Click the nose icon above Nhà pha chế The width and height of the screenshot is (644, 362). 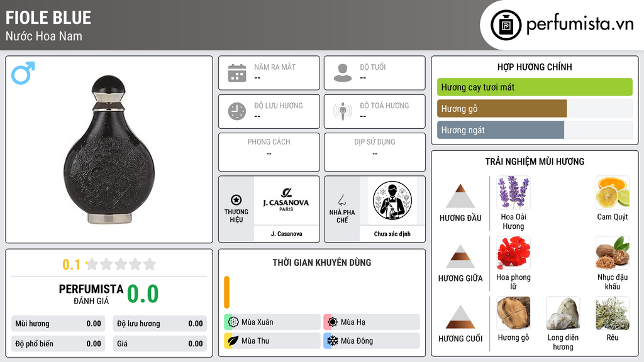coord(341,200)
